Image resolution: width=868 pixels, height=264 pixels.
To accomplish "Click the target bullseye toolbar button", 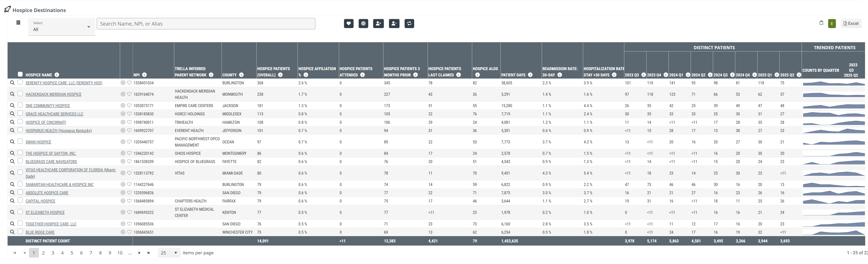I will [x=363, y=24].
